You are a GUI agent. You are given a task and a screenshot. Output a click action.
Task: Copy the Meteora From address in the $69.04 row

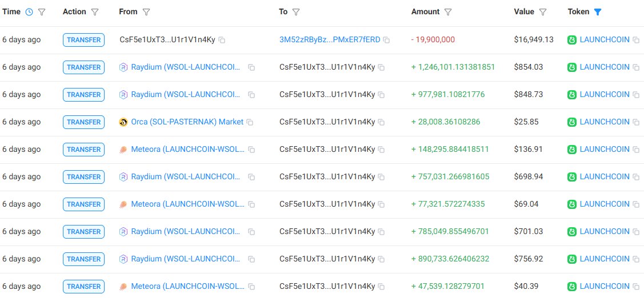pos(251,204)
